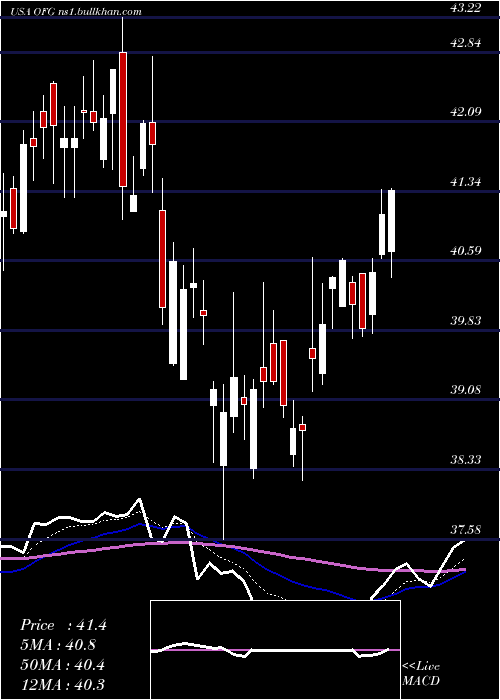
Task: Click the 42.09 price axis label
Action: [x=466, y=112]
